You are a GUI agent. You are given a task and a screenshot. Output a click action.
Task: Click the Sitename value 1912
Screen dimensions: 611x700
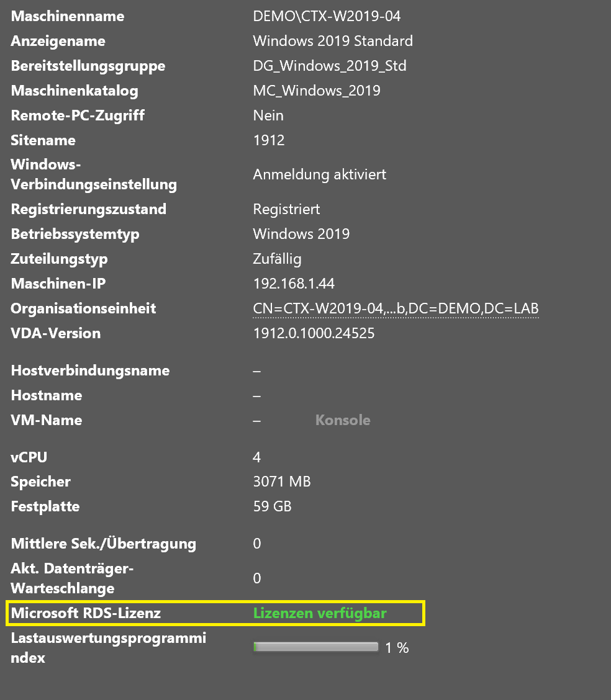coord(269,140)
